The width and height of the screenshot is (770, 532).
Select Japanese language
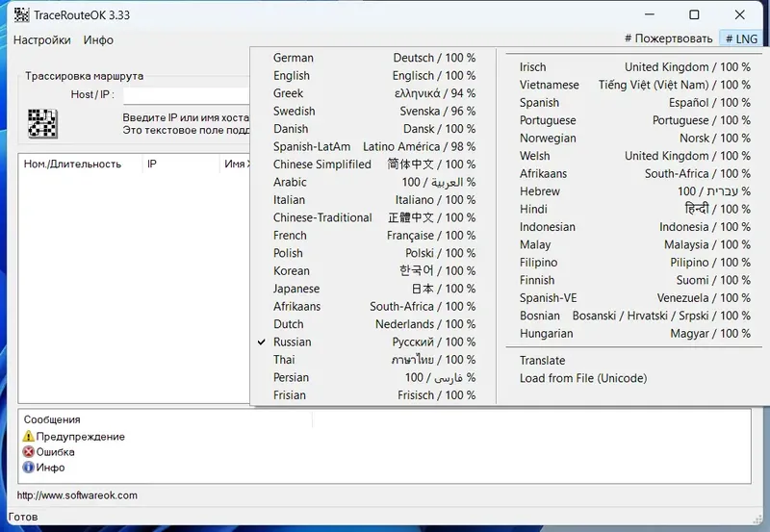(373, 289)
